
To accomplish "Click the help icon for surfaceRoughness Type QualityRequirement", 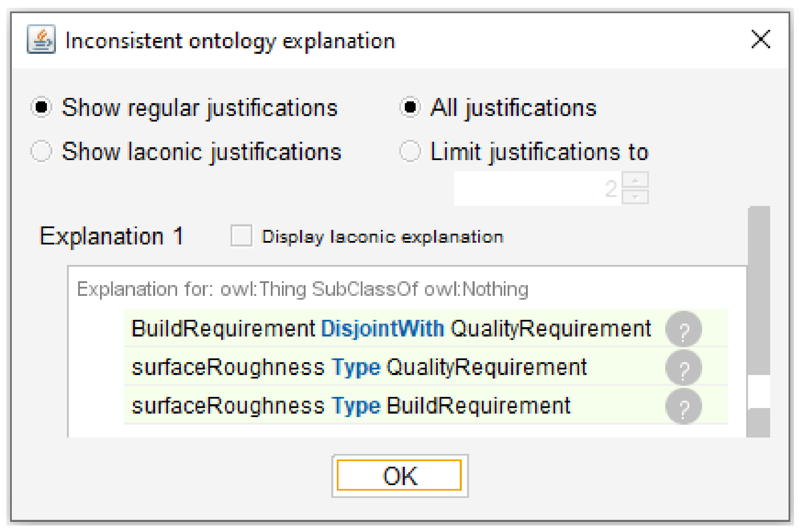I will [x=683, y=367].
